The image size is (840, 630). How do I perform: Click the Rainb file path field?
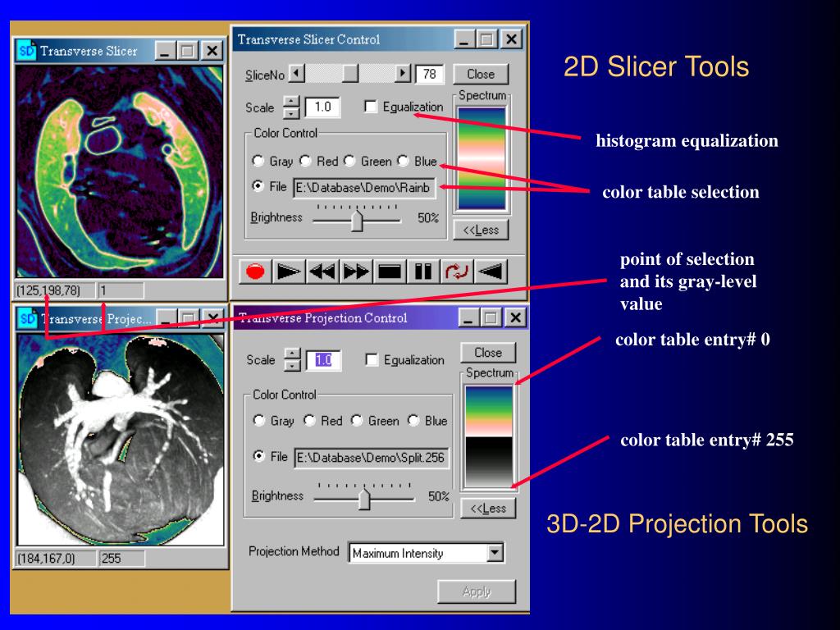pyautogui.click(x=364, y=188)
